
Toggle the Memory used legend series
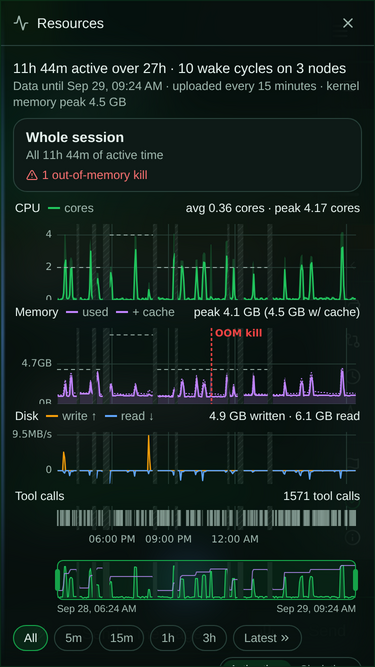pos(88,312)
